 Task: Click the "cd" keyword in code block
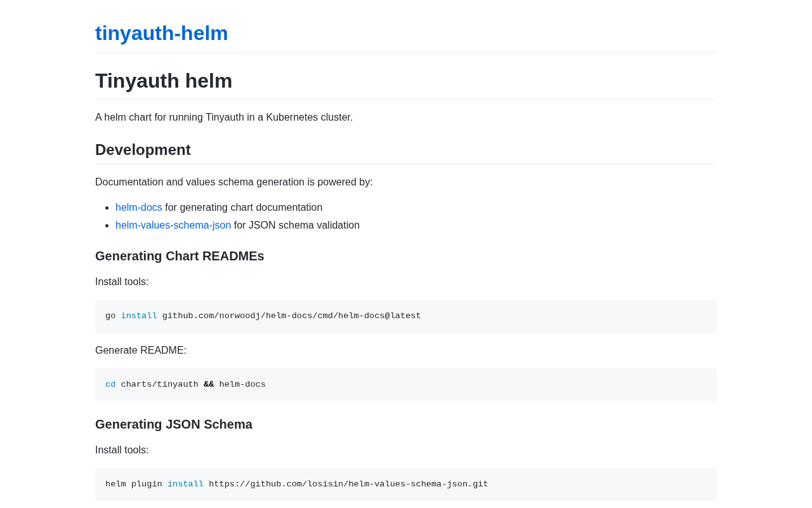coord(110,385)
